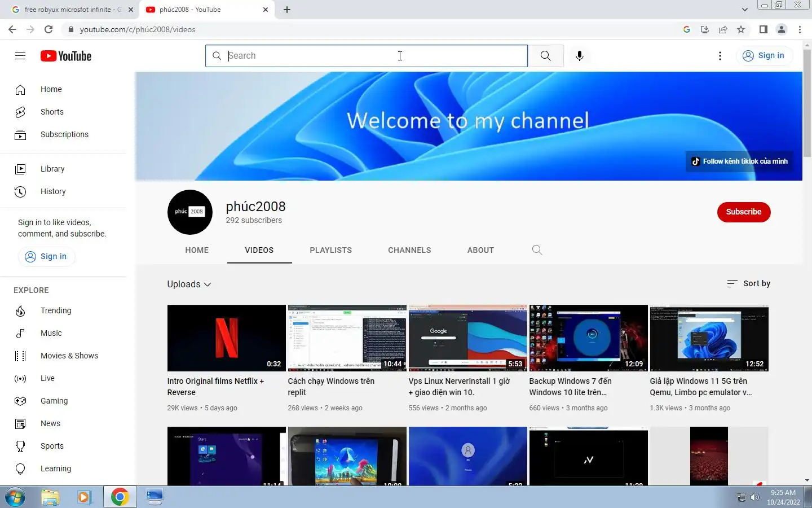The image size is (812, 508).
Task: Switch to PLAYLISTS tab
Action: pos(331,250)
